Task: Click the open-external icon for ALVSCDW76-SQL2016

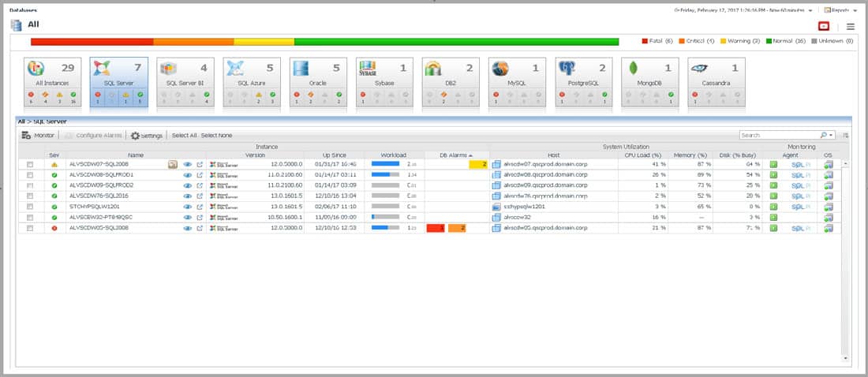Action: tap(200, 196)
